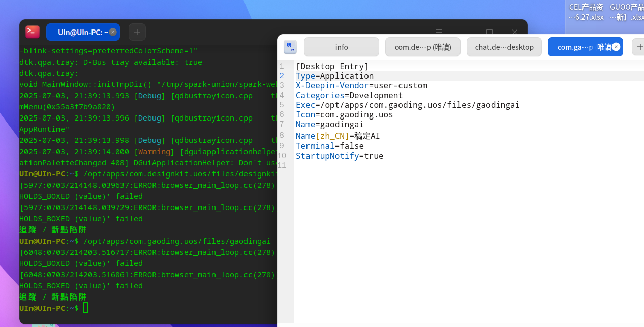
Task: Click the StartupNotify=true line
Action: pos(340,156)
